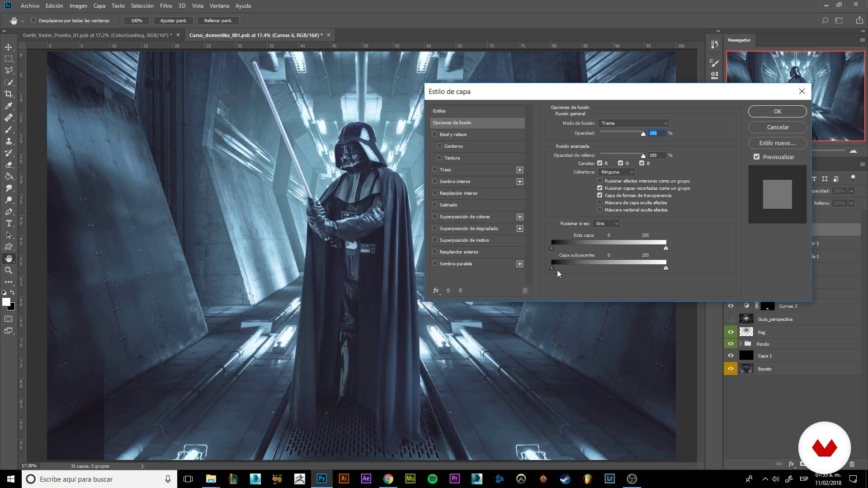The image size is (868, 488).
Task: Click Esta capa white slider handle
Action: point(666,248)
